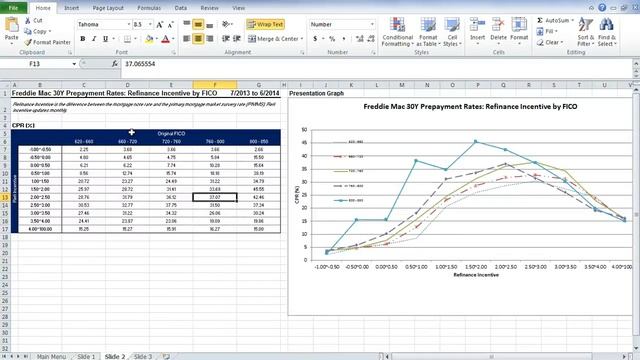The image size is (640, 360).
Task: Open Cell Styles gallery
Action: pyautogui.click(x=452, y=32)
